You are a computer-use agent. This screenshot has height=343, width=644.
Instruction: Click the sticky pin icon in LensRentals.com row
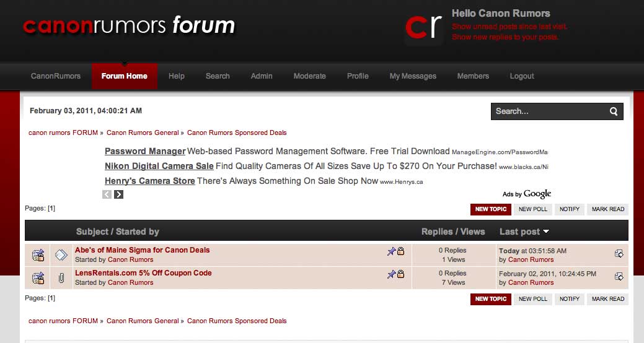click(x=391, y=274)
